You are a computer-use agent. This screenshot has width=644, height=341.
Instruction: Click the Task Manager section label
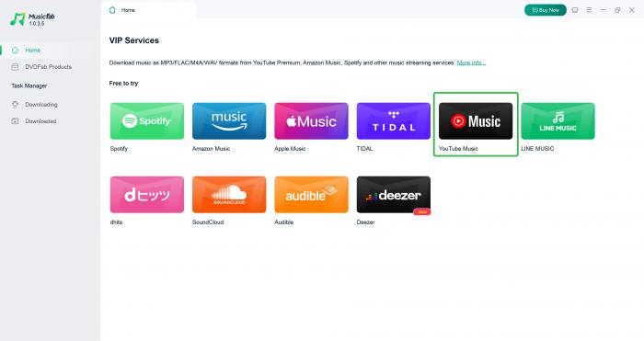29,85
